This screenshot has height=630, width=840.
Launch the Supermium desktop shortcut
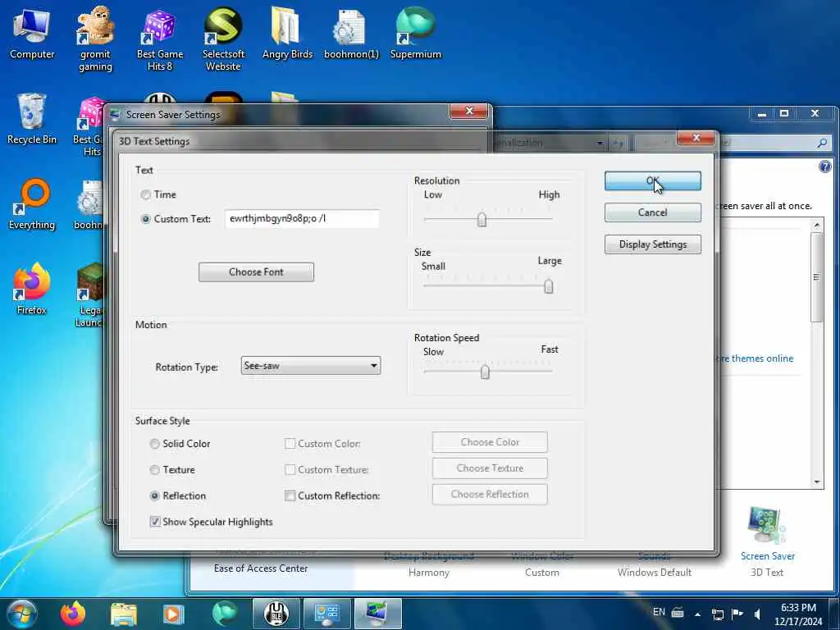tap(416, 34)
